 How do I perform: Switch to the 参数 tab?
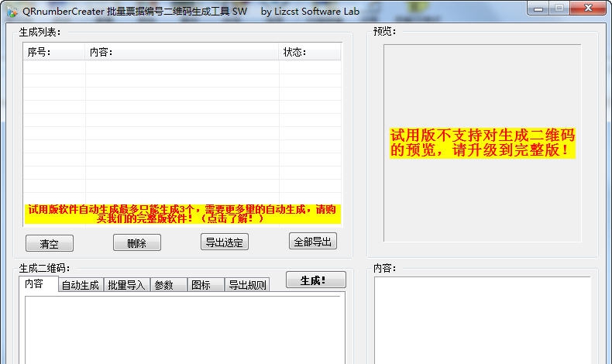click(169, 285)
